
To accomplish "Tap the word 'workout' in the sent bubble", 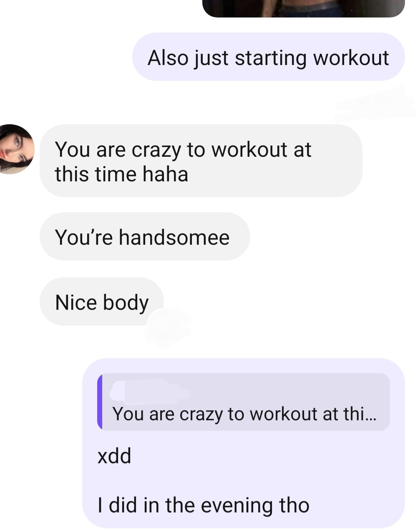I will pos(351,58).
